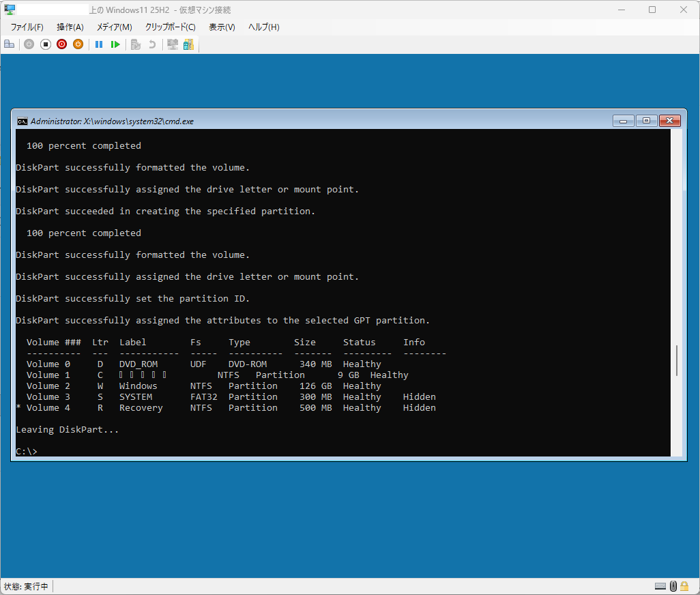Click the 'Status' column header
Screen dimensions: 700x595
click(360, 343)
